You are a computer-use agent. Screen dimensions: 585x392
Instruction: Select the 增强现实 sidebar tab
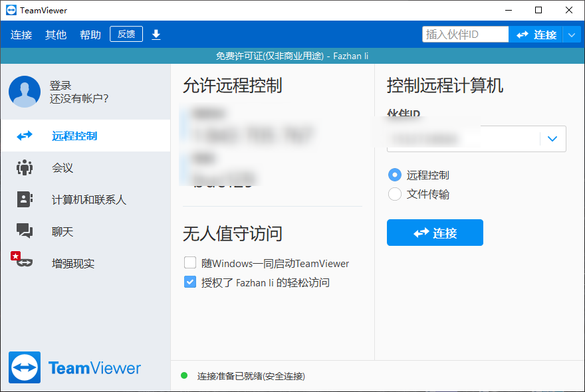(x=86, y=263)
